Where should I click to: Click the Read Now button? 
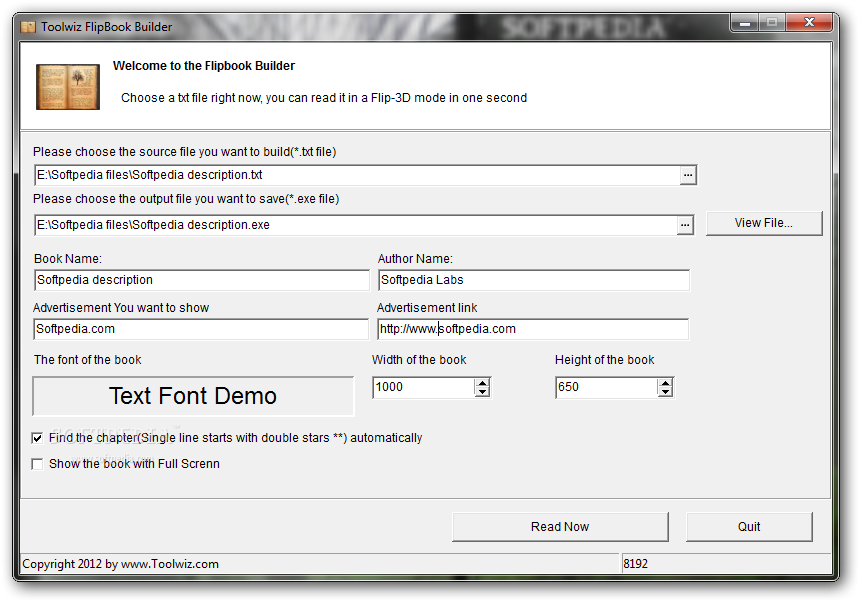(560, 527)
